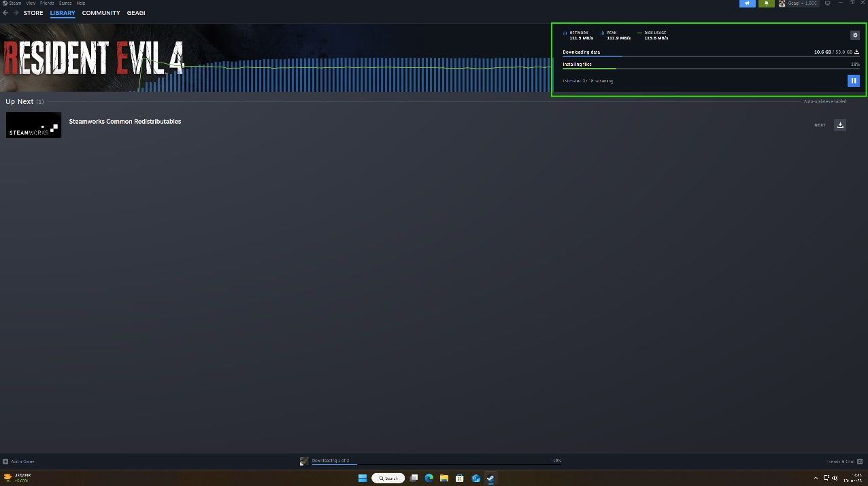Screen dimensions: 868x486
Task: Open the Friends menu
Action: click(x=47, y=3)
